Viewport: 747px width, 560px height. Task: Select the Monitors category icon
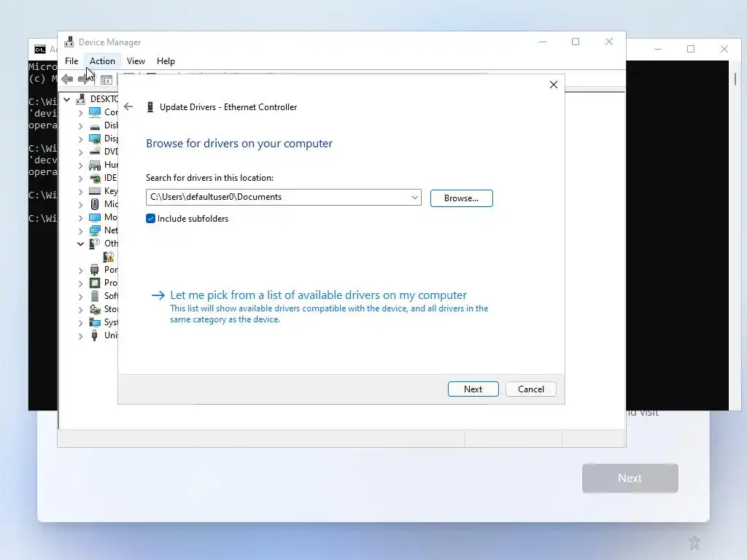point(95,217)
